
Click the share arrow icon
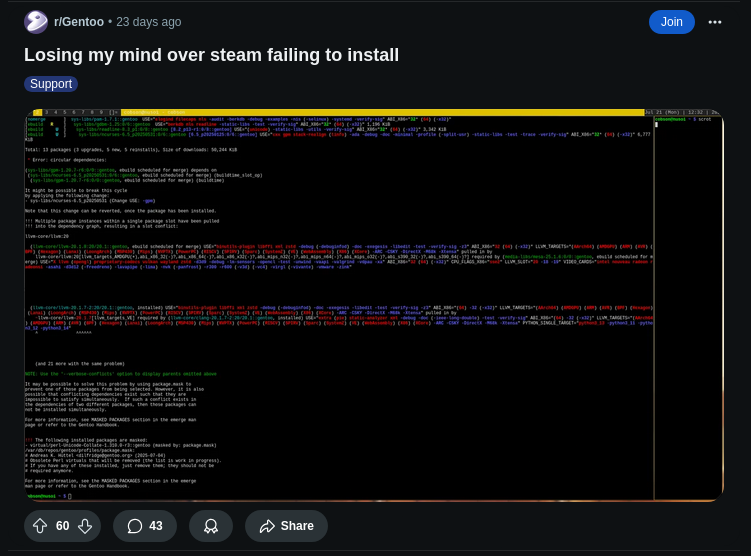click(267, 526)
